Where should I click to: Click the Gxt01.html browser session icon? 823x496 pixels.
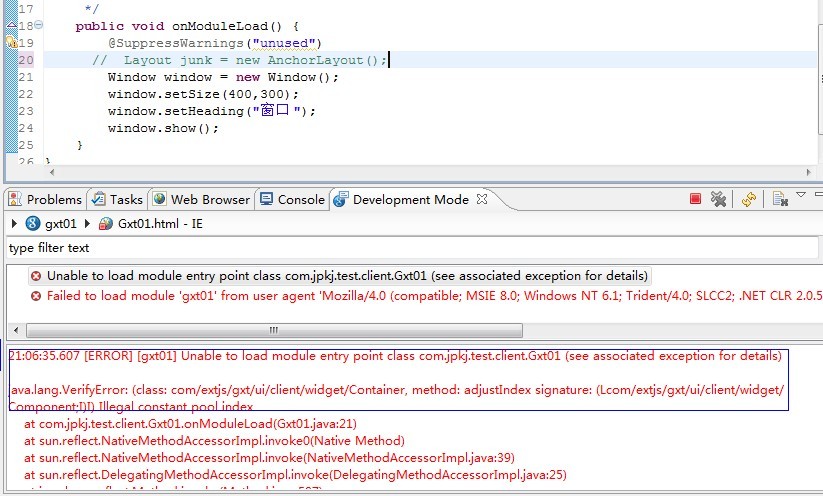pyautogui.click(x=105, y=224)
